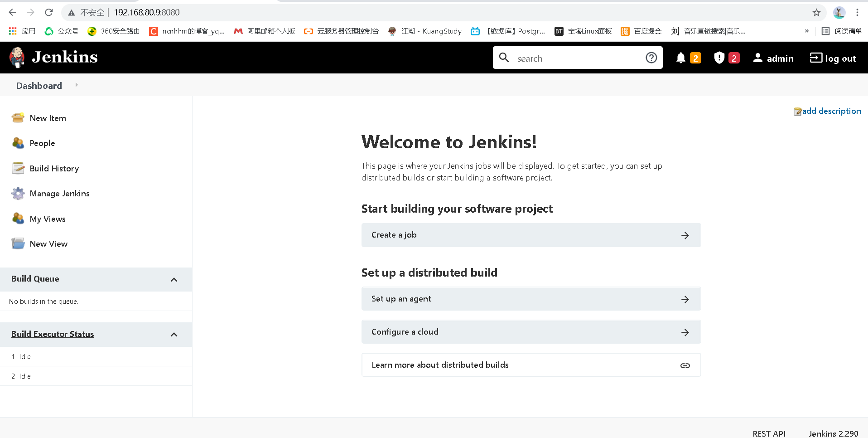This screenshot has width=868, height=438.
Task: Open the 阅读清单 reading list
Action: tap(842, 31)
